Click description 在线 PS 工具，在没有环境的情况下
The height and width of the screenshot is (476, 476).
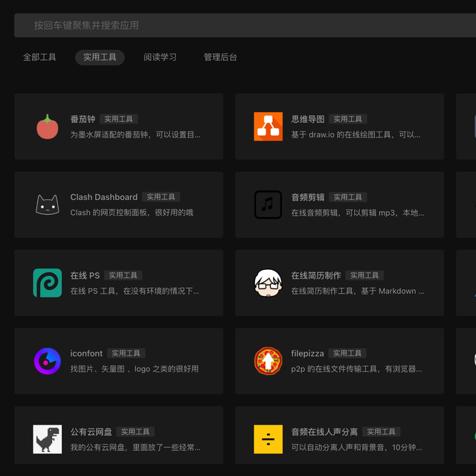135,291
